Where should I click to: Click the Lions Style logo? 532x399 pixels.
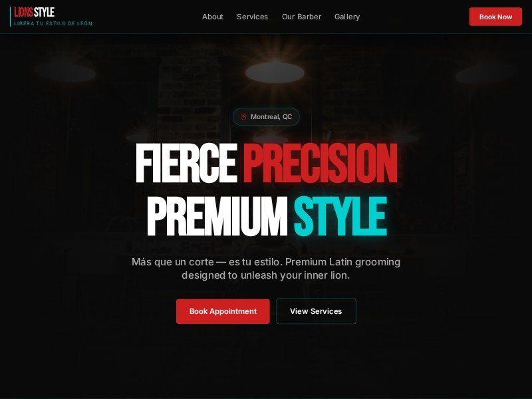click(35, 13)
